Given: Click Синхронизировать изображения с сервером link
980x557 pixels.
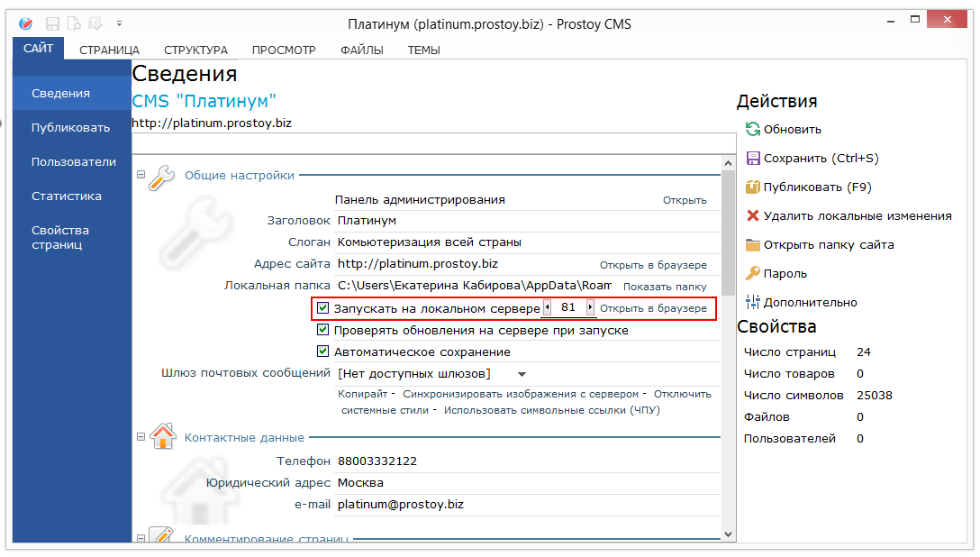Looking at the screenshot, I should 521,394.
